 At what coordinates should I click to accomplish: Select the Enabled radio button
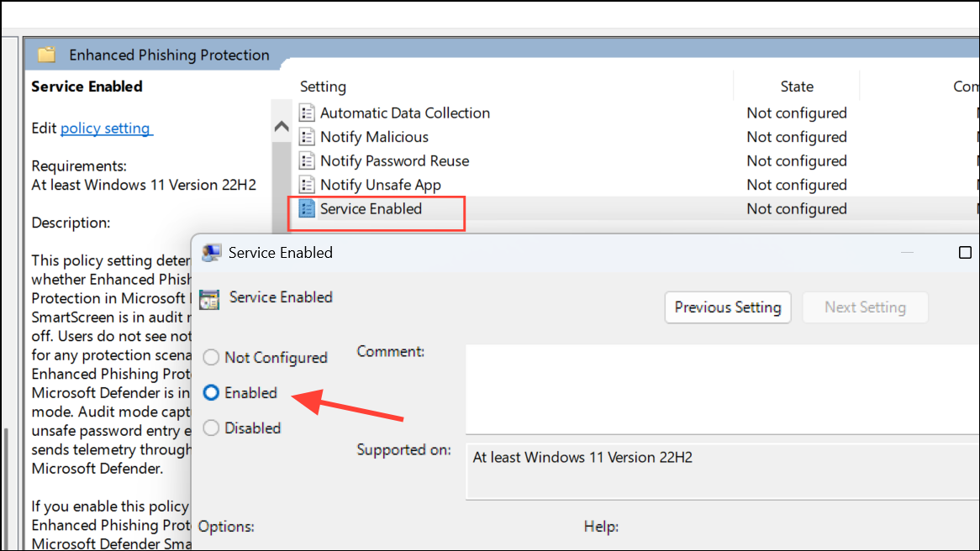tap(211, 392)
